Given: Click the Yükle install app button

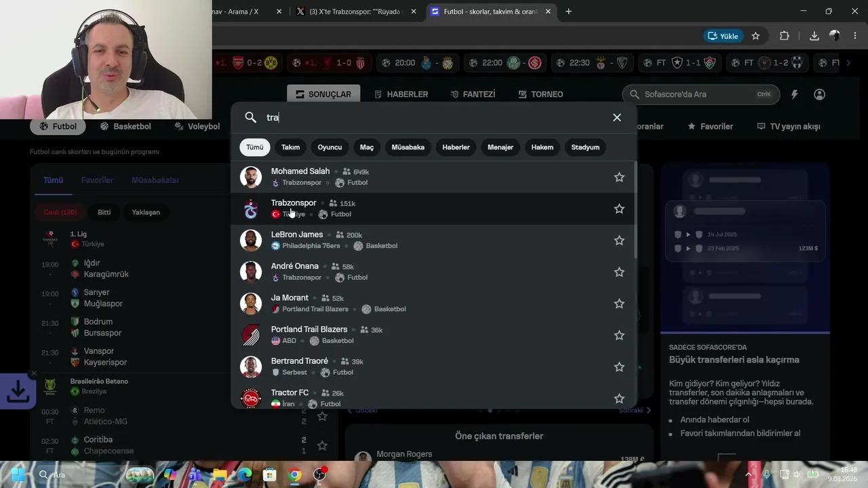Looking at the screenshot, I should click(723, 36).
